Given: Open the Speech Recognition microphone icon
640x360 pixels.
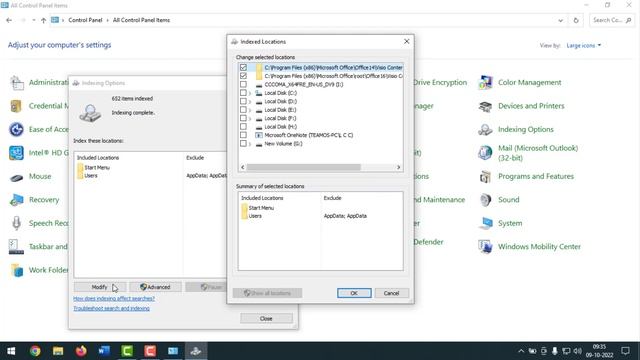Looking at the screenshot, I should 16,223.
